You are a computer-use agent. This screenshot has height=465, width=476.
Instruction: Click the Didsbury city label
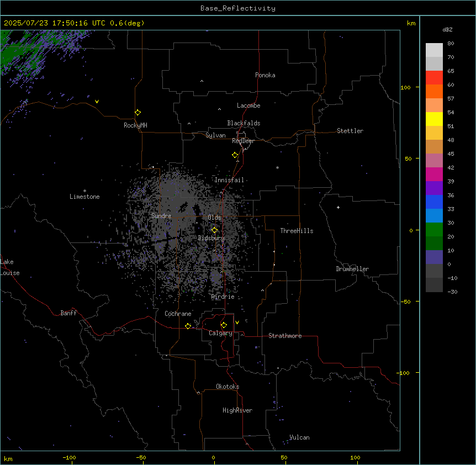point(211,238)
